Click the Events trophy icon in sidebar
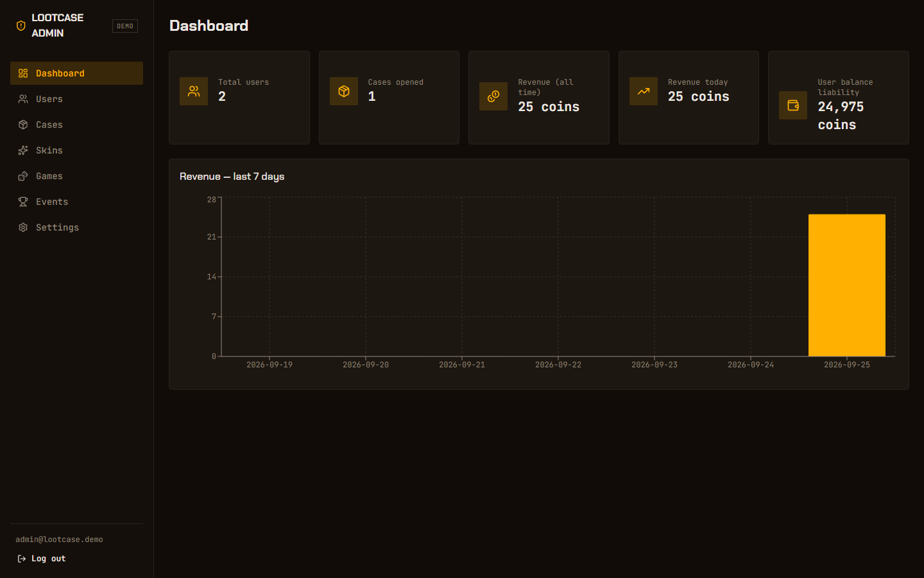 [x=23, y=202]
